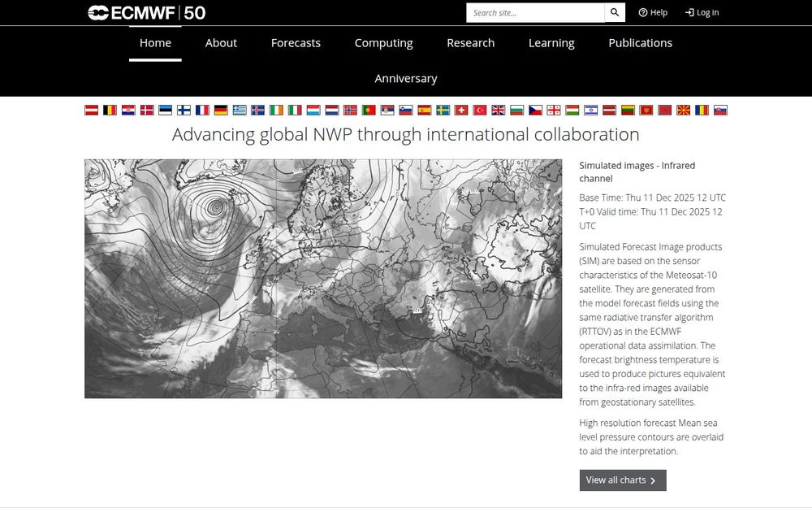Open the Forecasts menu item
Image resolution: width=812 pixels, height=508 pixels.
296,43
